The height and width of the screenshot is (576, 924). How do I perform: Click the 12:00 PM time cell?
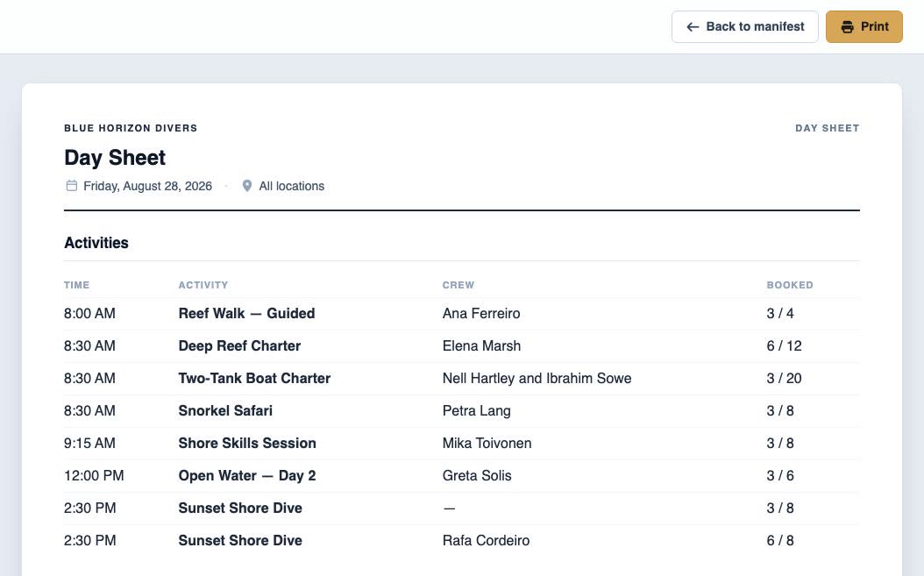(95, 475)
